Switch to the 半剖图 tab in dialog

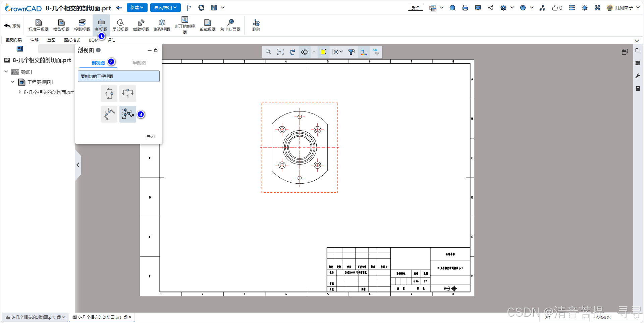139,63
